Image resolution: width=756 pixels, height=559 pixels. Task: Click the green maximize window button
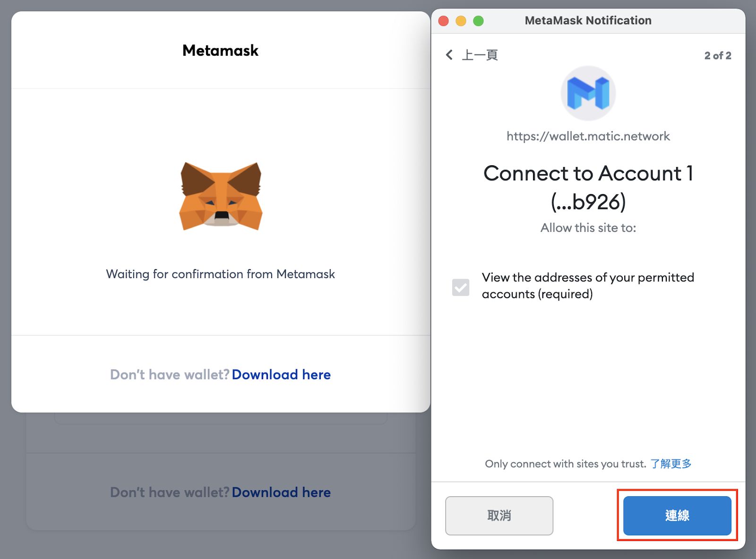(x=478, y=21)
